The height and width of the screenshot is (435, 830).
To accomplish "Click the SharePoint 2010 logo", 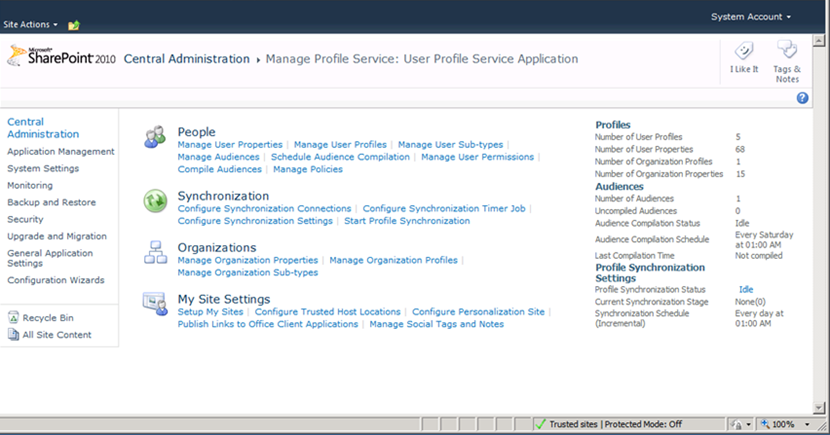I will tap(61, 56).
